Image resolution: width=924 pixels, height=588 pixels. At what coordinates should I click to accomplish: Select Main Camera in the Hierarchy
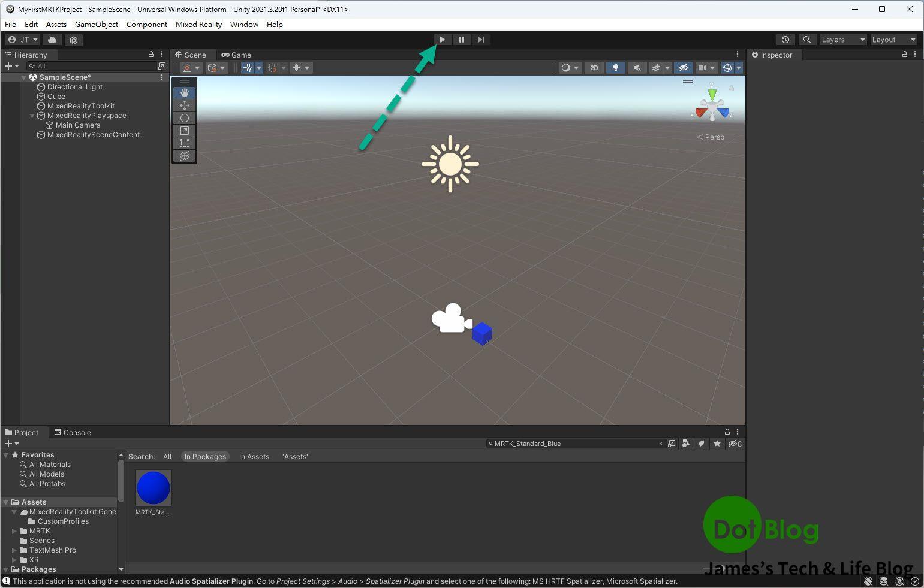click(78, 125)
